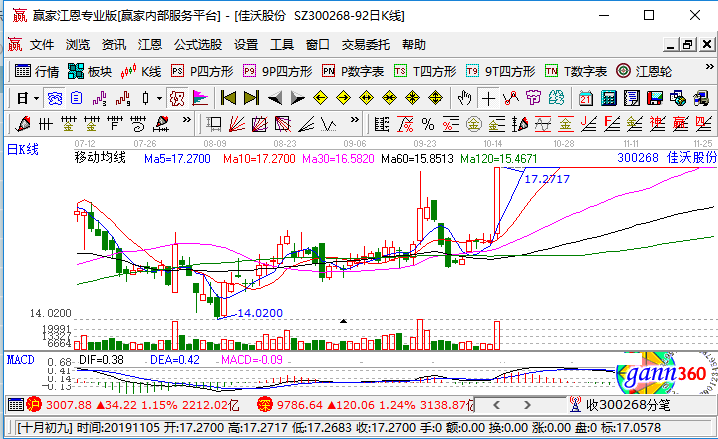Click the red 神 angle-lines icon
This screenshot has height=439, width=718.
(657, 124)
